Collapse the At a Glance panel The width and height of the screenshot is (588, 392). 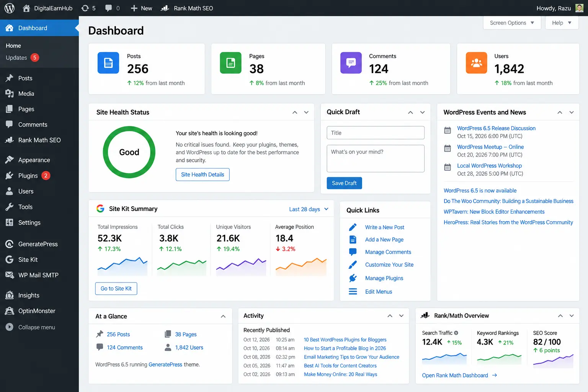[223, 316]
